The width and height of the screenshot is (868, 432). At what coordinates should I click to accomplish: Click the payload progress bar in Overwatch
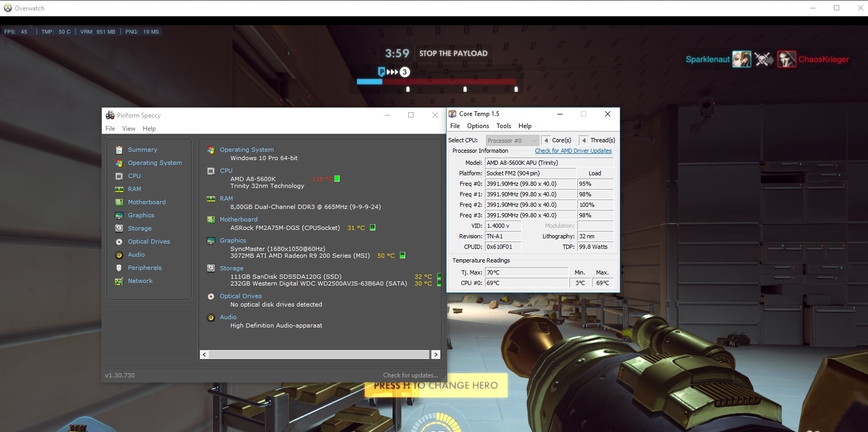tap(437, 82)
